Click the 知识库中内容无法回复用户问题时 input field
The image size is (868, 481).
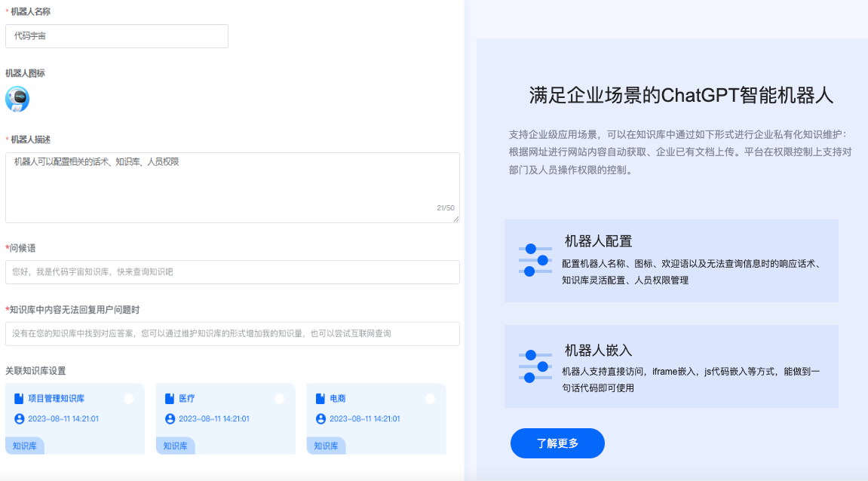click(232, 334)
